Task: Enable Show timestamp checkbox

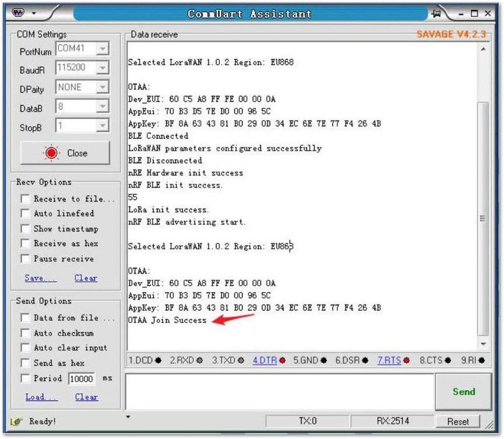Action: point(25,228)
